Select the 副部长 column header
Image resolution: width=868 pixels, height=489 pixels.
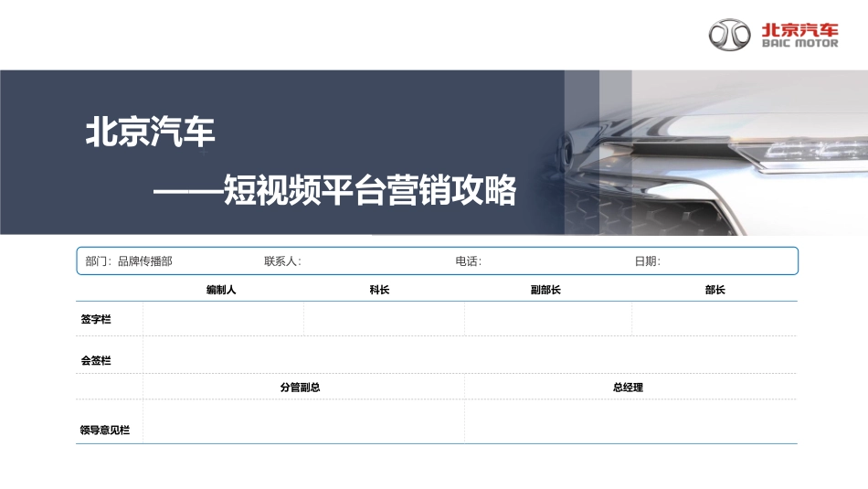pyautogui.click(x=545, y=290)
